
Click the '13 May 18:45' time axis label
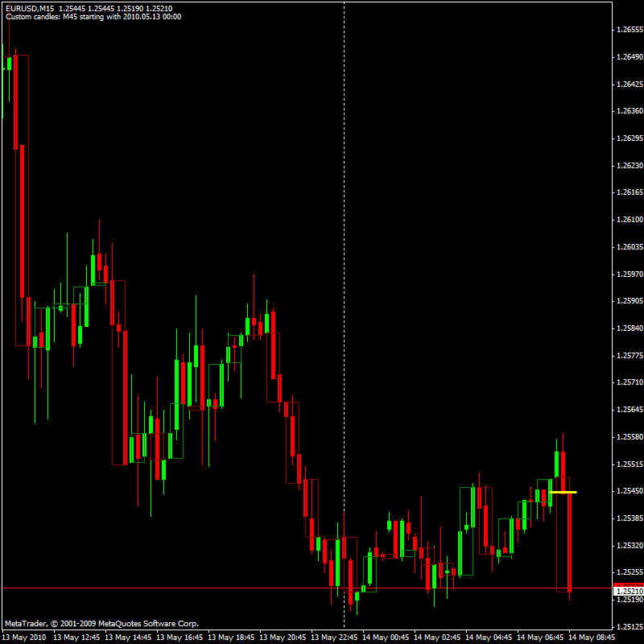click(x=231, y=638)
